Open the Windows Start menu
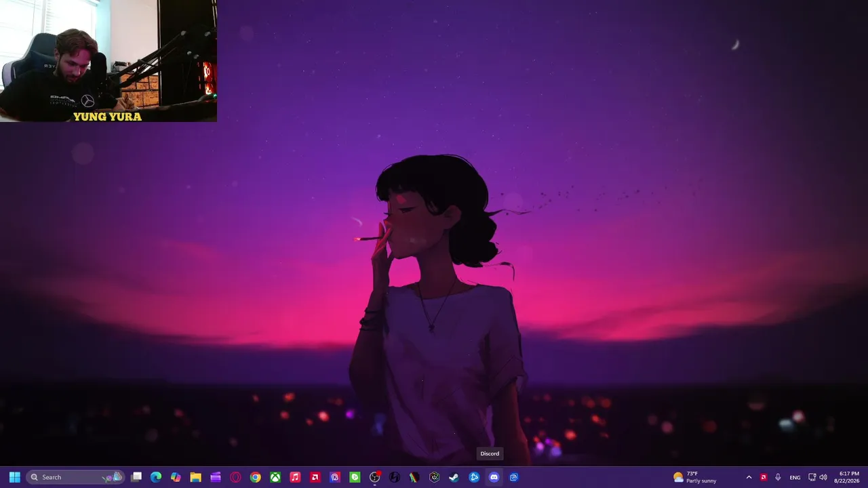The height and width of the screenshot is (488, 868). (x=14, y=477)
